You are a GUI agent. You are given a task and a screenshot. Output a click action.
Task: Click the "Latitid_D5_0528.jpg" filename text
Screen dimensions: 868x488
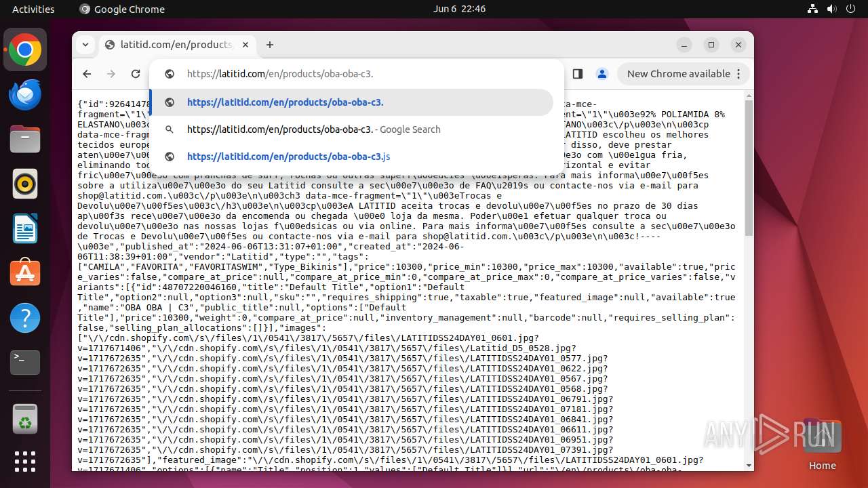520,348
